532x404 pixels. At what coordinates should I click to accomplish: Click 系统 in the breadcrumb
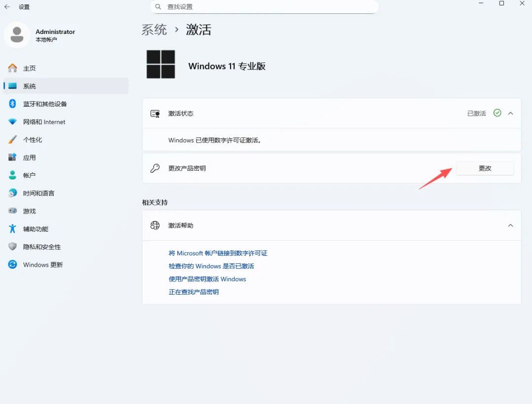pyautogui.click(x=154, y=30)
